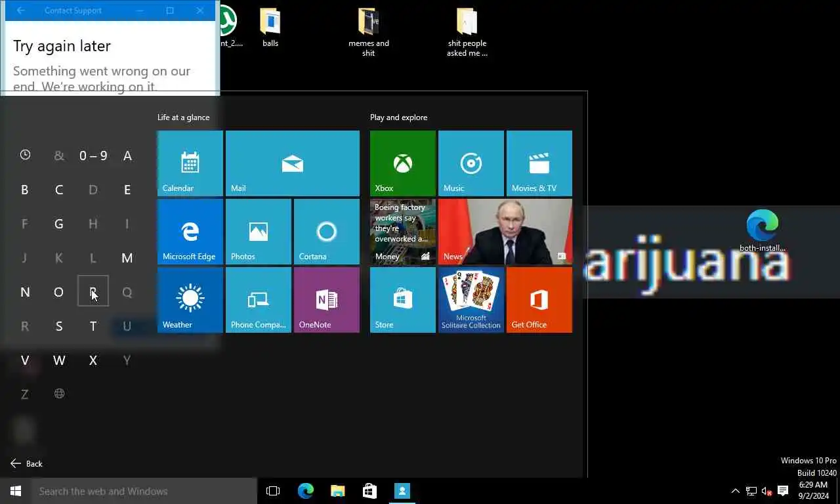Click the Life at a glance group header
The width and height of the screenshot is (840, 504).
(183, 117)
